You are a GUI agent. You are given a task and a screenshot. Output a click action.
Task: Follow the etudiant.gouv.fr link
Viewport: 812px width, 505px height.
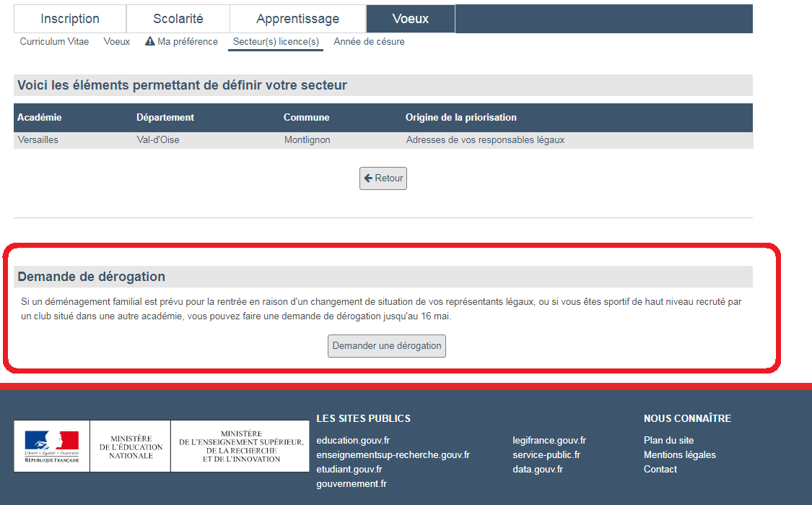click(349, 470)
